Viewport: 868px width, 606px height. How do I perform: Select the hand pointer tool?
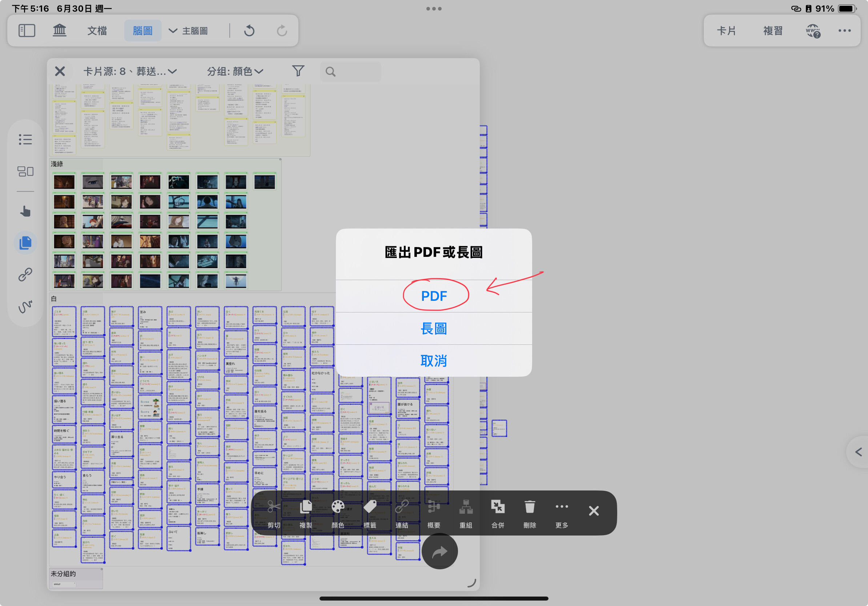(x=25, y=211)
